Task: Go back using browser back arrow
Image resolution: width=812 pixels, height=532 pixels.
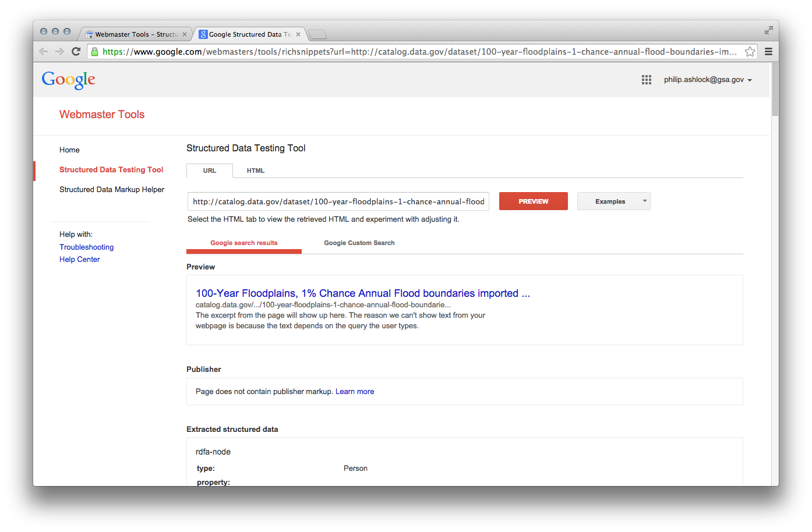Action: 43,51
